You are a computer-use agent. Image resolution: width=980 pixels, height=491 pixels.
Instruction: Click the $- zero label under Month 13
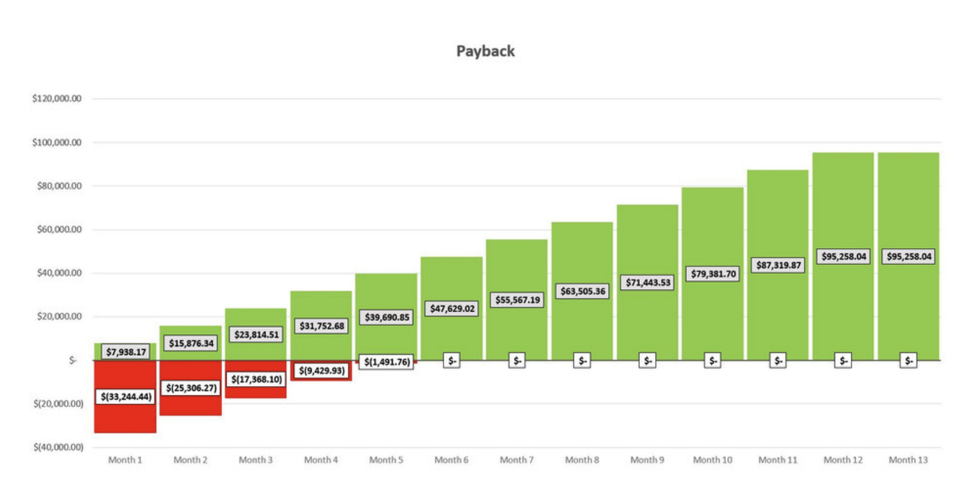[908, 361]
